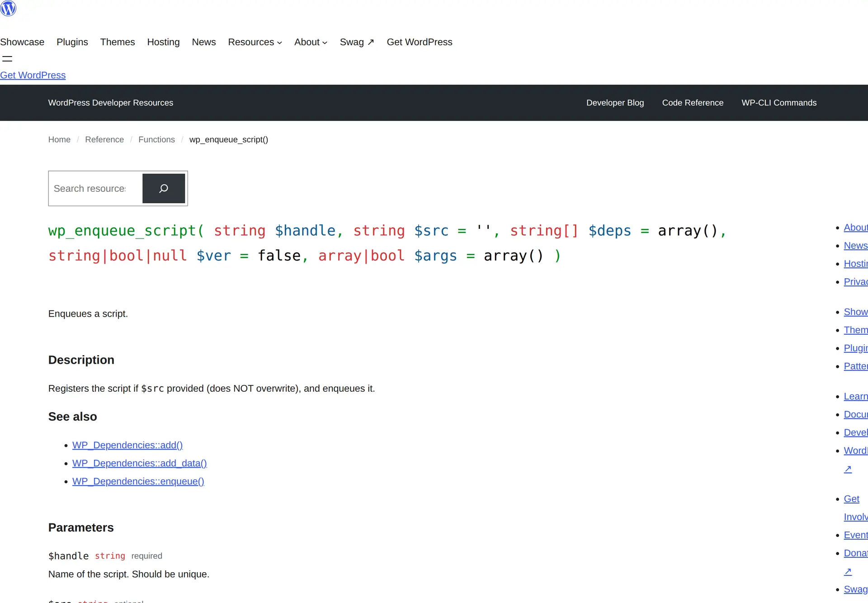The image size is (868, 603).
Task: Open the Swag external link
Action: coord(357,42)
